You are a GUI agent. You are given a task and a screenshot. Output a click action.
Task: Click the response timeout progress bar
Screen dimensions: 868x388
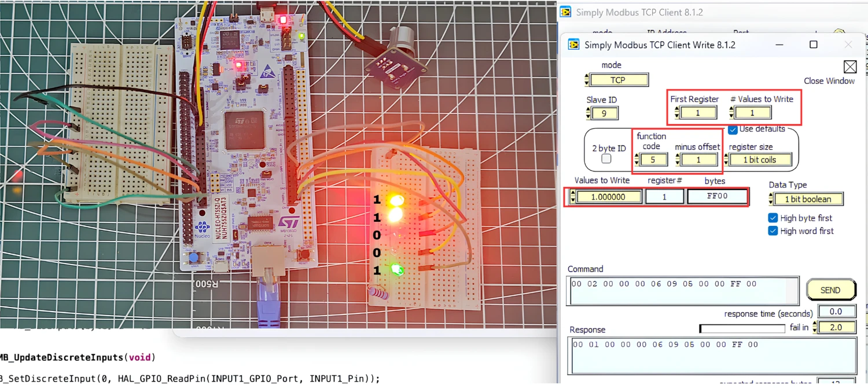click(742, 328)
